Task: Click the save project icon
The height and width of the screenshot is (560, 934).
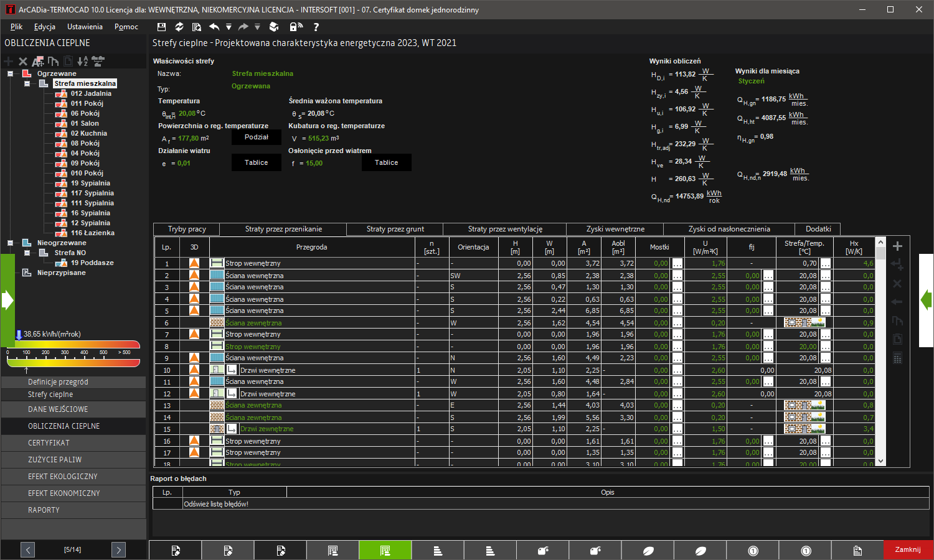Action: coord(162,27)
